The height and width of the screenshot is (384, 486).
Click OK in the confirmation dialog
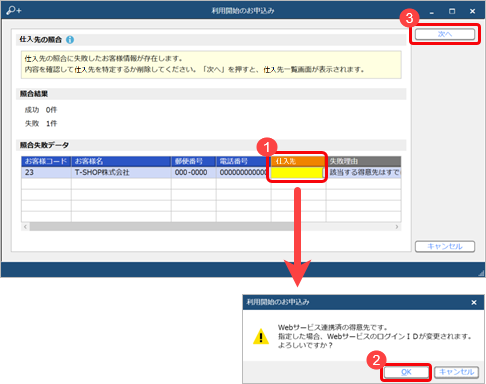(406, 372)
